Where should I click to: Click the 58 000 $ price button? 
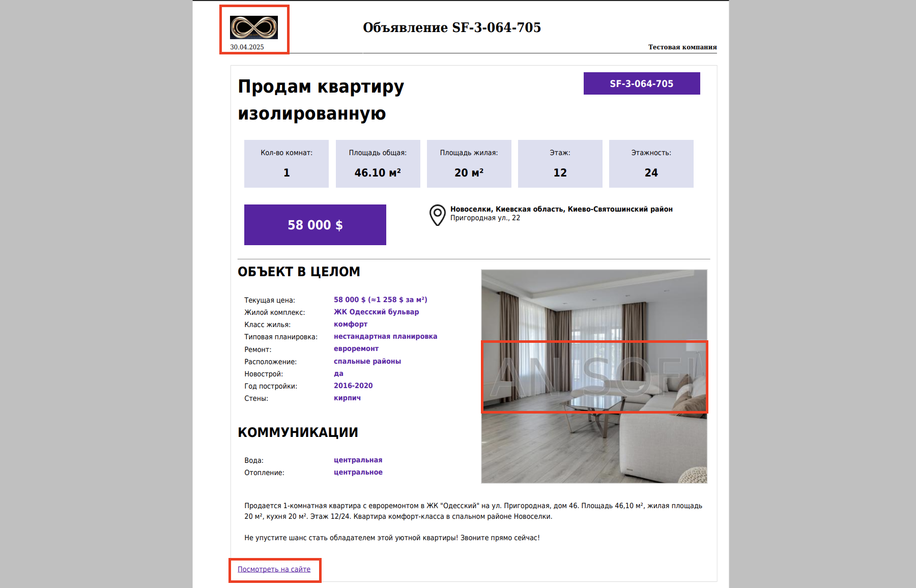pos(315,225)
